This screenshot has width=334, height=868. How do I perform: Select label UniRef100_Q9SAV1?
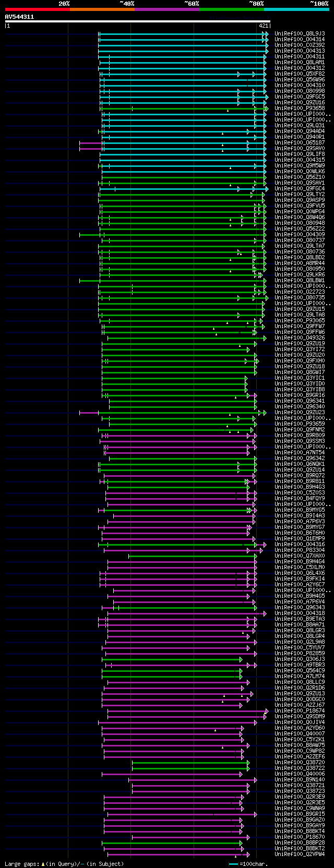pyautogui.click(x=300, y=183)
